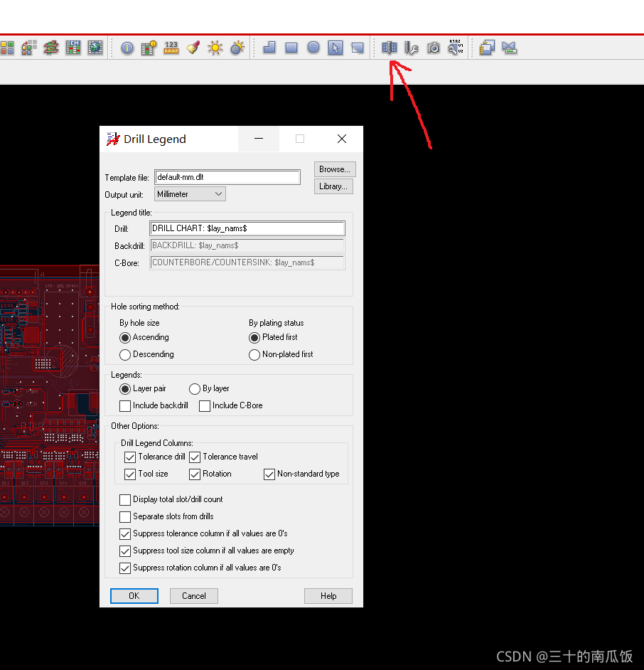Select the Add Shape polygon tool
This screenshot has width=644, height=670.
269,48
